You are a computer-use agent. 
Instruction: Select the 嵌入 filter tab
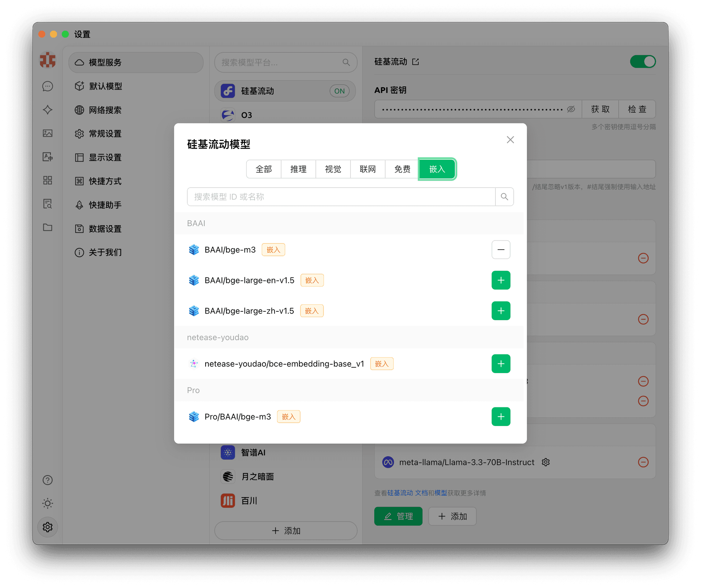[437, 169]
